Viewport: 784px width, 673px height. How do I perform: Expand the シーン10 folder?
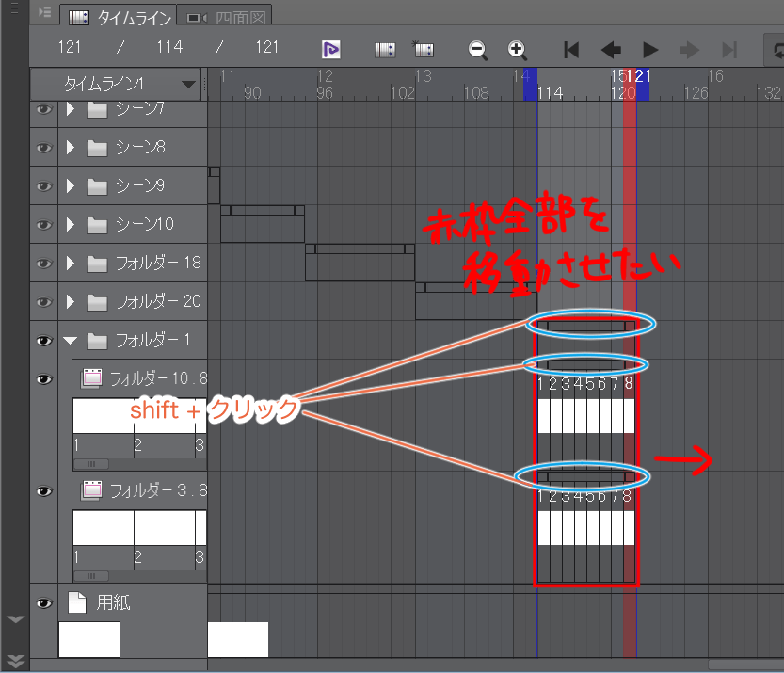71,225
